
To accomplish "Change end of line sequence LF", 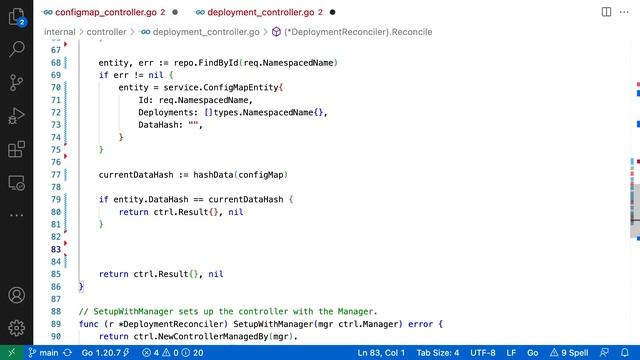I will pos(511,353).
